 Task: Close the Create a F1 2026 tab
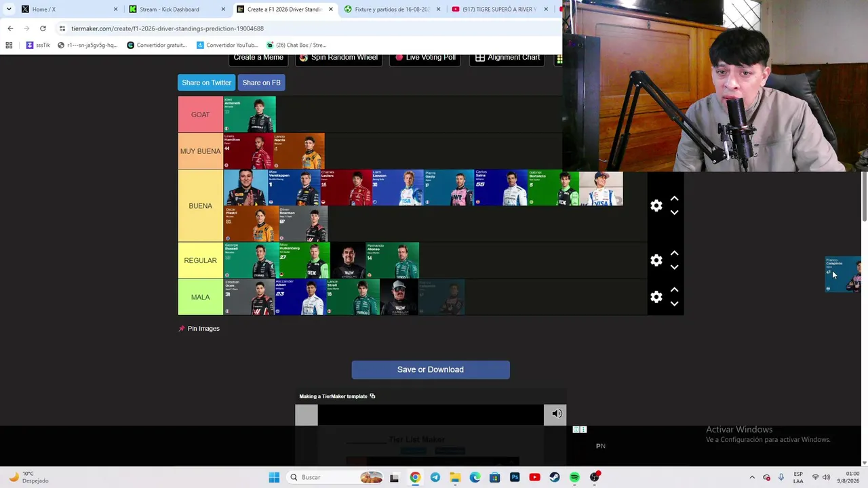331,9
